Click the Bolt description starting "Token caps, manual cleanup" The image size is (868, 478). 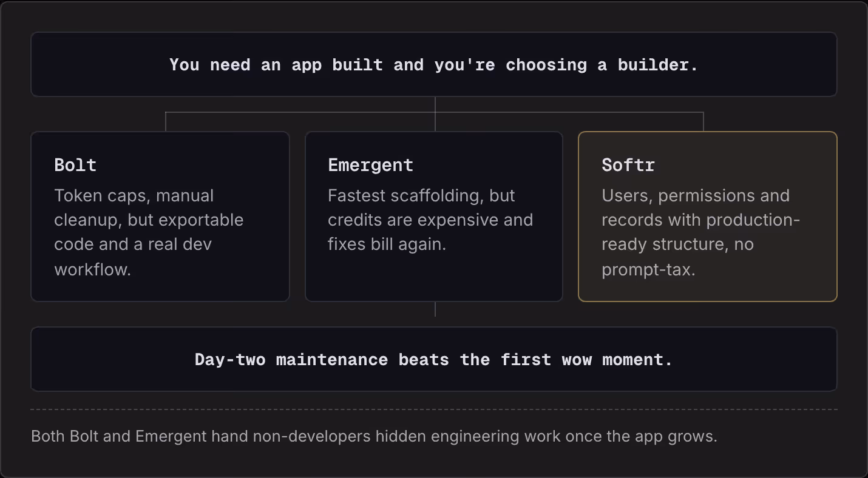tap(149, 232)
